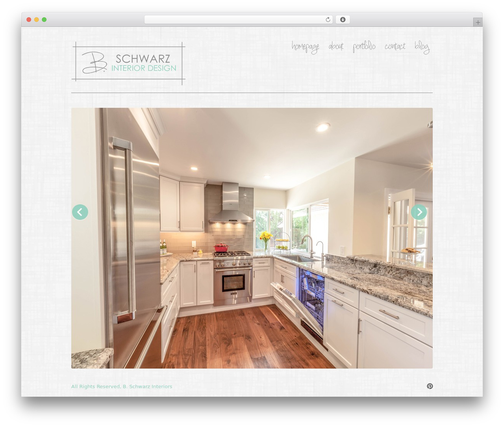Screen dimensions: 504x427
Task: Click the browser address bar
Action: click(238, 20)
